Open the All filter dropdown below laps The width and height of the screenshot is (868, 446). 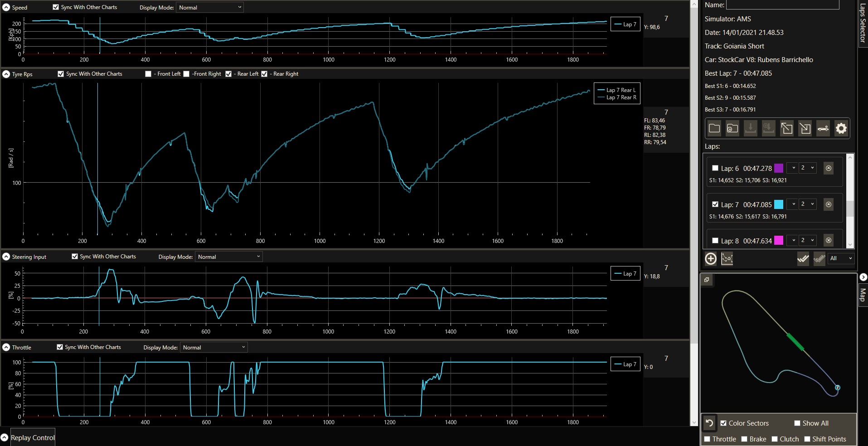(841, 258)
